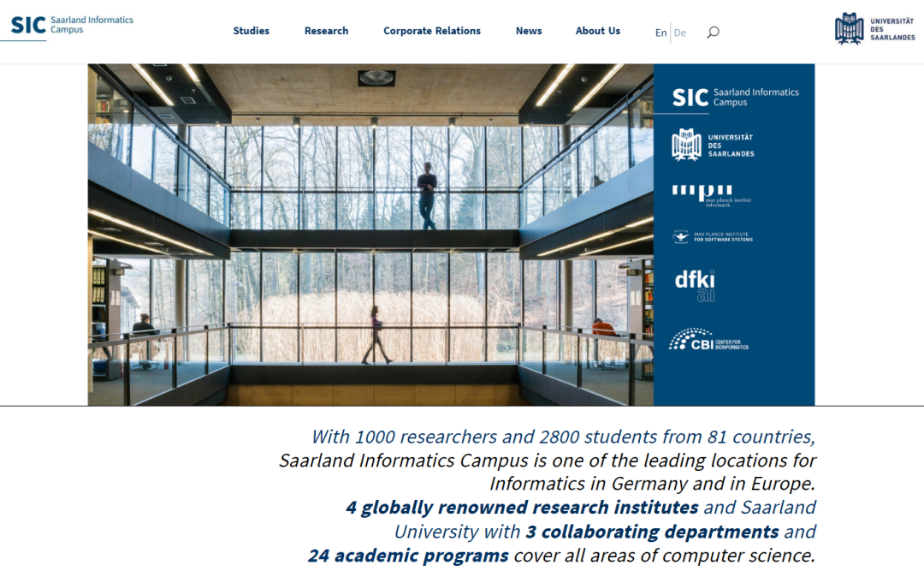Image resolution: width=924 pixels, height=583 pixels.
Task: Open the Universität des Saarlandes logo in blue panel
Action: pos(714,145)
